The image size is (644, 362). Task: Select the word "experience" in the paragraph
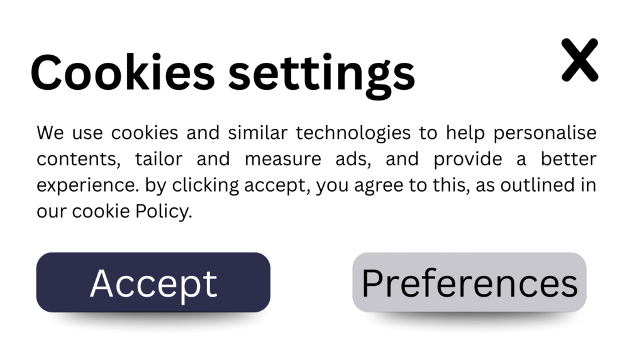click(x=87, y=186)
